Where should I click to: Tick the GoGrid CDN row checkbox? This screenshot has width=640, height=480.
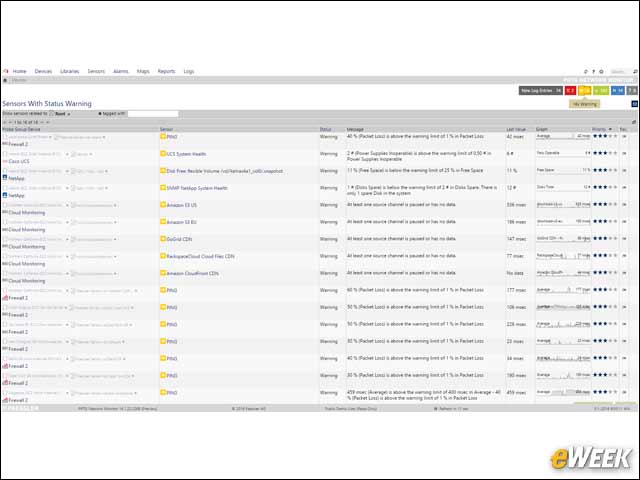click(5, 239)
